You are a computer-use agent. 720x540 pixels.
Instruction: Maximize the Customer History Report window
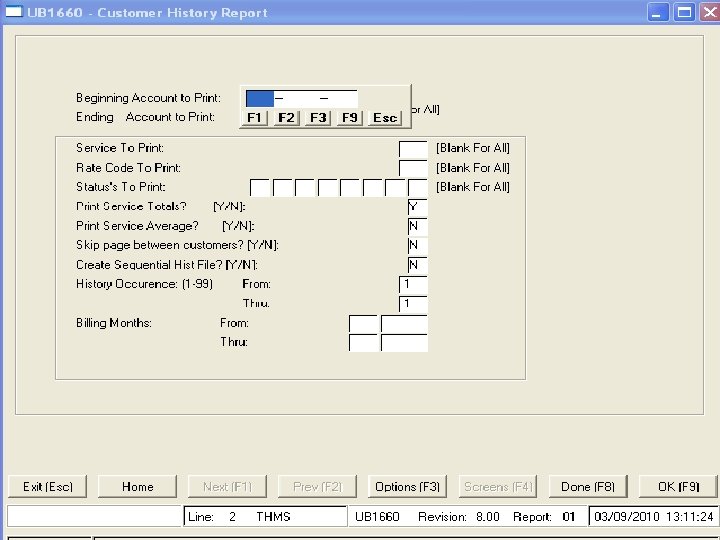[x=684, y=12]
